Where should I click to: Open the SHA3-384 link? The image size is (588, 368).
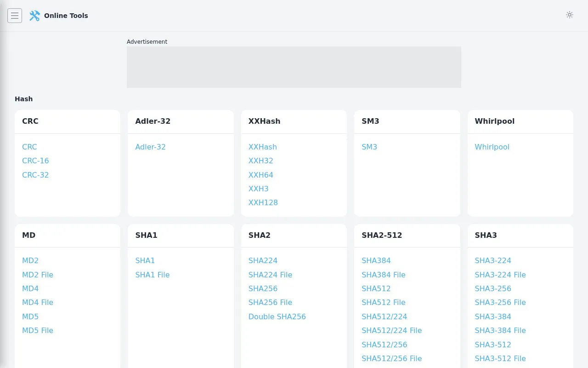coord(493,316)
